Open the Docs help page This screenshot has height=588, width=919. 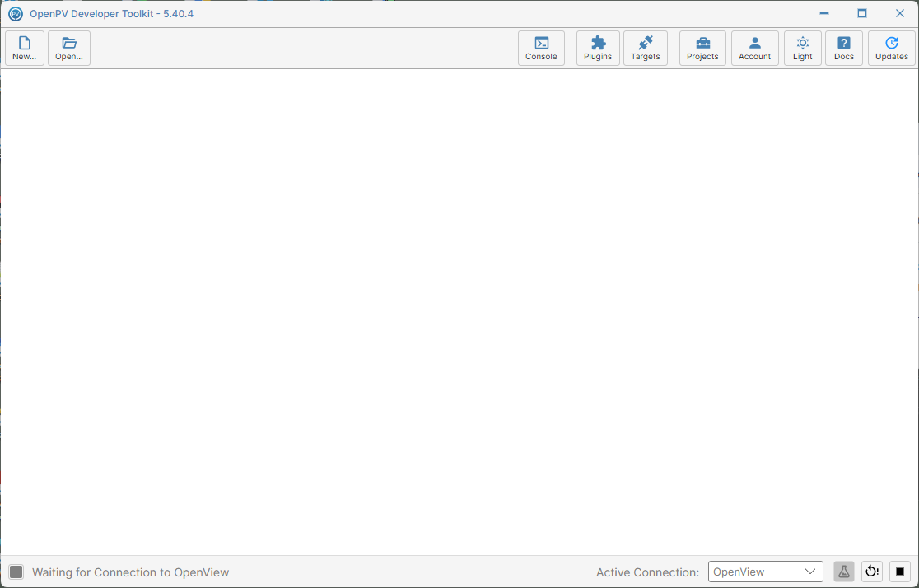pyautogui.click(x=843, y=48)
